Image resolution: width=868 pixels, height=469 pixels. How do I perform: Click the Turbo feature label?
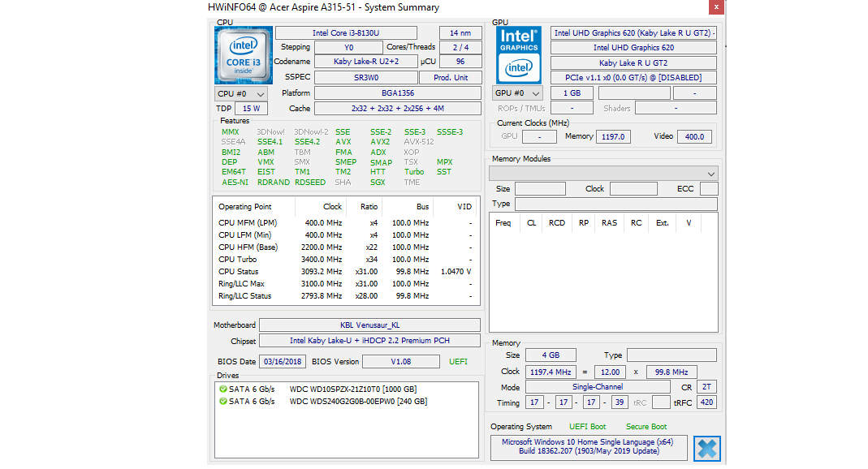click(413, 171)
